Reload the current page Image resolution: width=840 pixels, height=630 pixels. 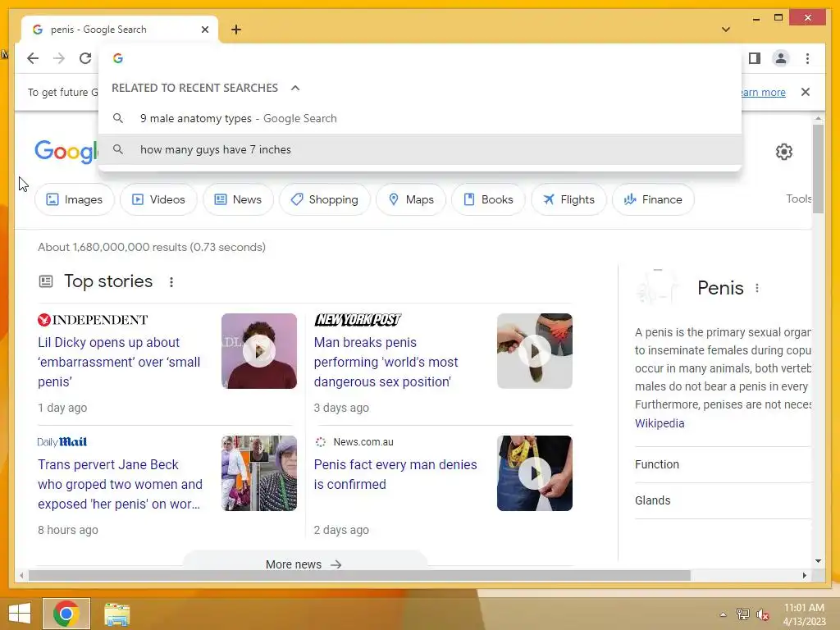(85, 58)
